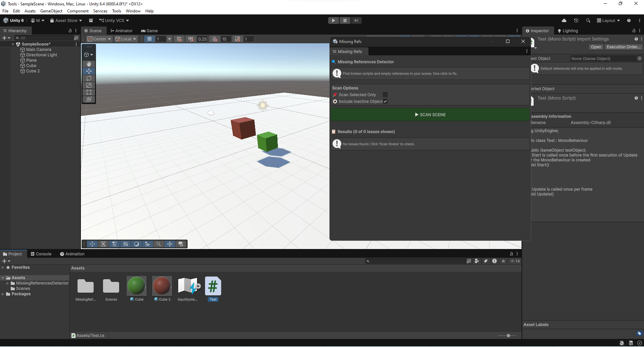Open the Unity Help icon in toolbar
Viewport: 644px width, 347px height.
click(x=629, y=20)
